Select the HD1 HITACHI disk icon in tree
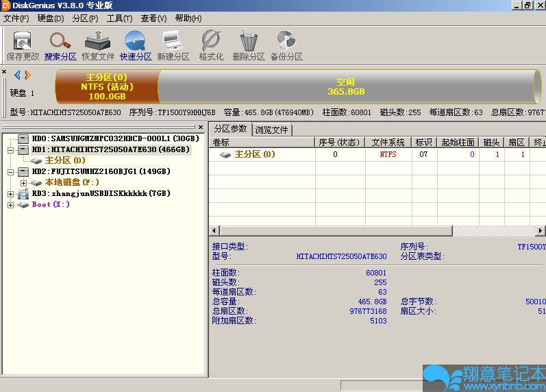The height and width of the screenshot is (392, 546). (23, 150)
